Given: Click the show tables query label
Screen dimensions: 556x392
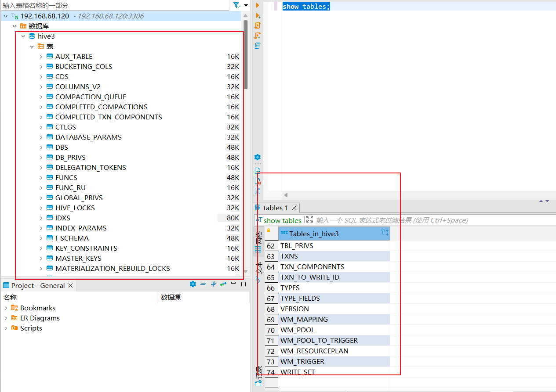Looking at the screenshot, I should click(x=283, y=220).
